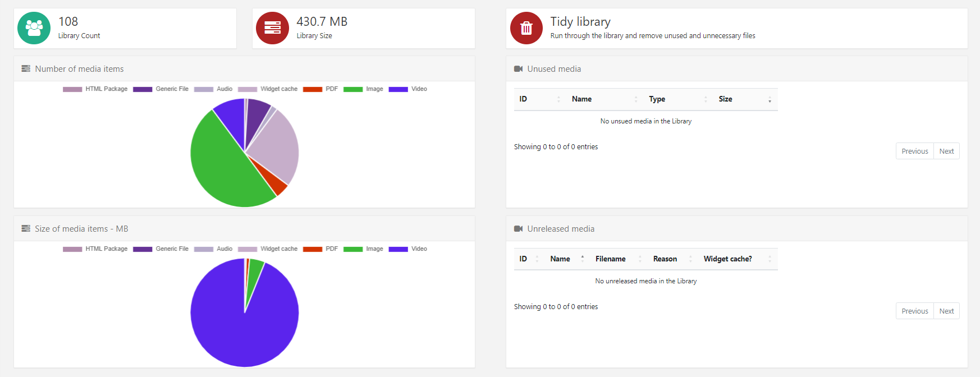
Task: Open the Tidy library link
Action: coord(580,22)
